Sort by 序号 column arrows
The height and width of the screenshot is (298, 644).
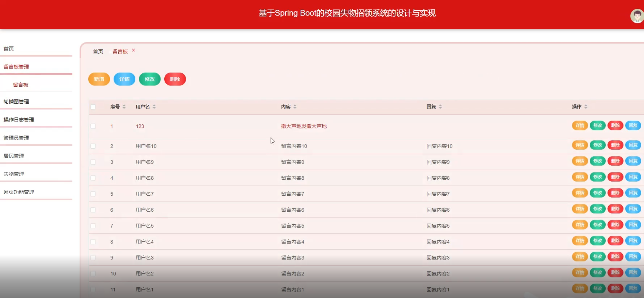(124, 107)
